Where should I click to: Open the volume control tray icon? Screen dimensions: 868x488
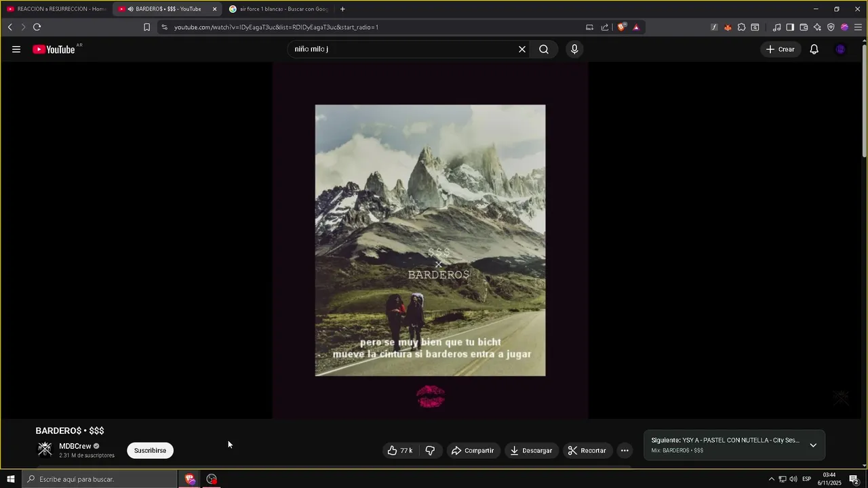tap(793, 479)
